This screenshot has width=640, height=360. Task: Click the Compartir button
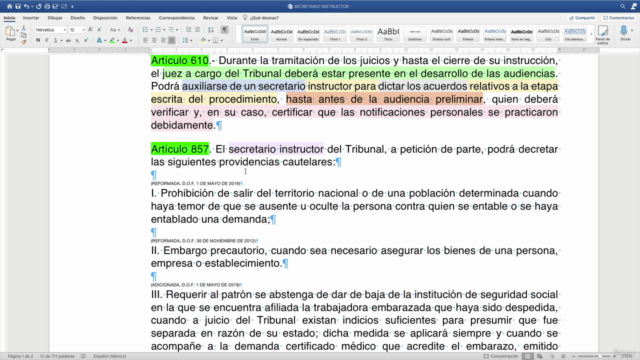pos(582,18)
